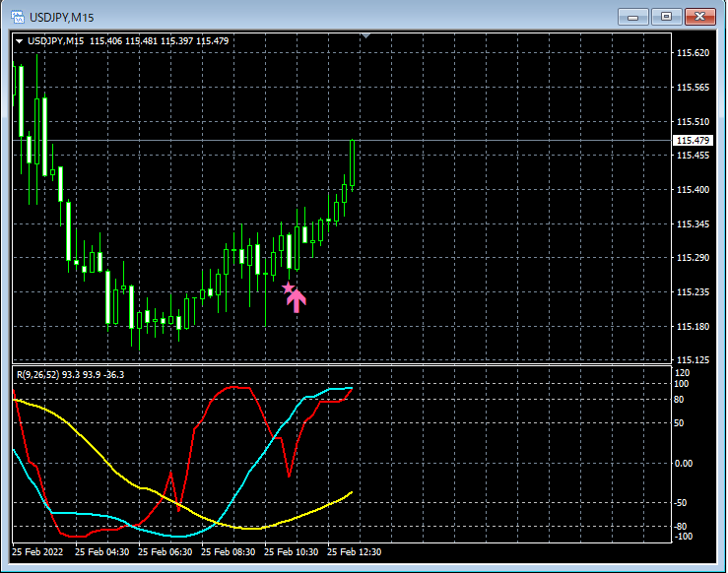Close the USDJPY,M15 chart window
The image size is (728, 573).
point(699,17)
